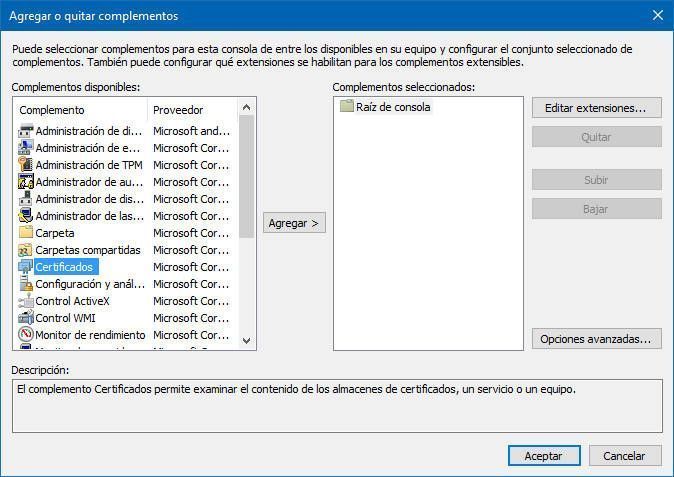Click the Microsoft and... provider cell
Image resolution: width=674 pixels, height=477 pixels.
[x=192, y=131]
